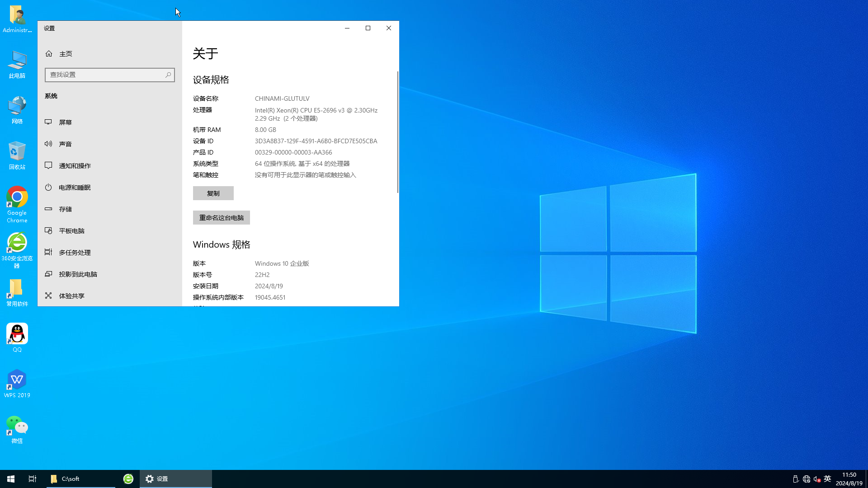Select 屏幕 in the Settings sidebar
This screenshot has height=488, width=868.
point(110,122)
